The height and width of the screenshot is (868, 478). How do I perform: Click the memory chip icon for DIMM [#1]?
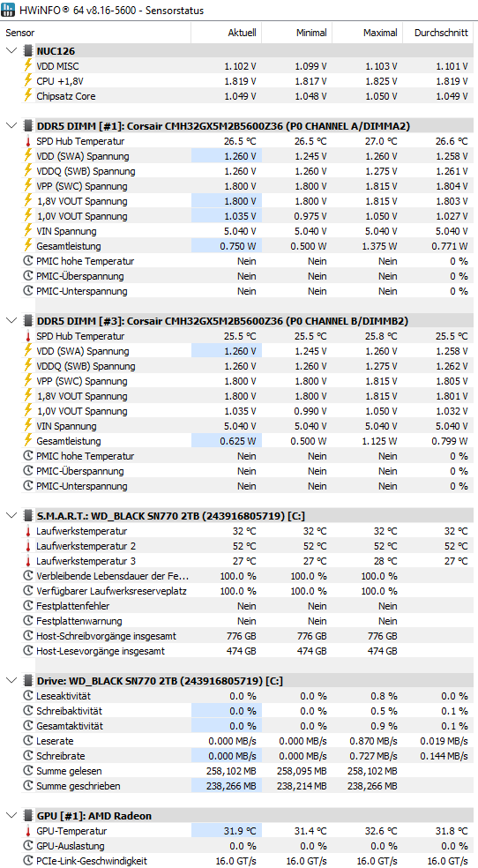(27, 125)
